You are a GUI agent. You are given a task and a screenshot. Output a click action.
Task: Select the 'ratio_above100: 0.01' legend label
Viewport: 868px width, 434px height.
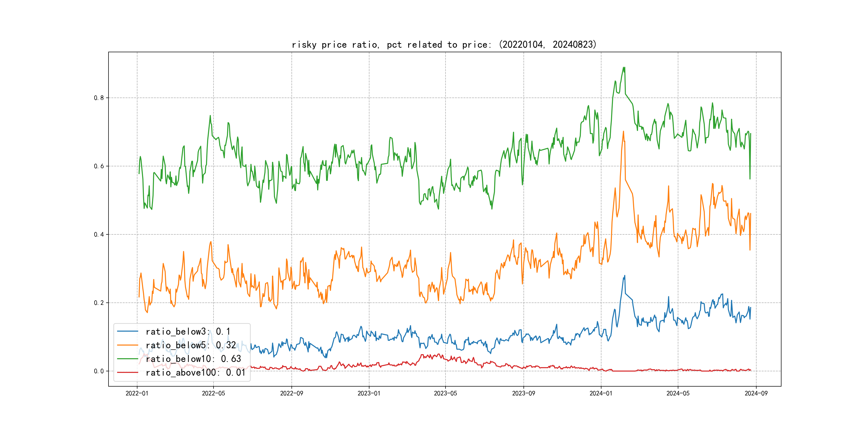pos(196,373)
